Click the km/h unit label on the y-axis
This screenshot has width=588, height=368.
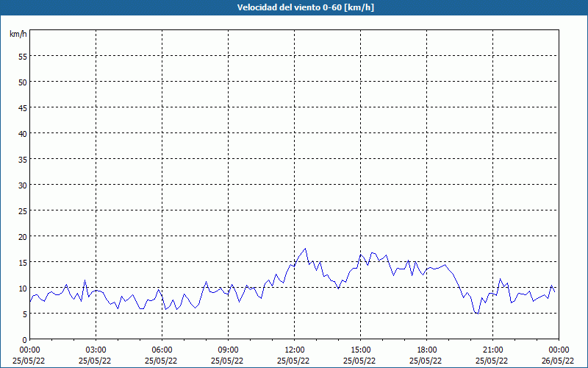[18, 35]
